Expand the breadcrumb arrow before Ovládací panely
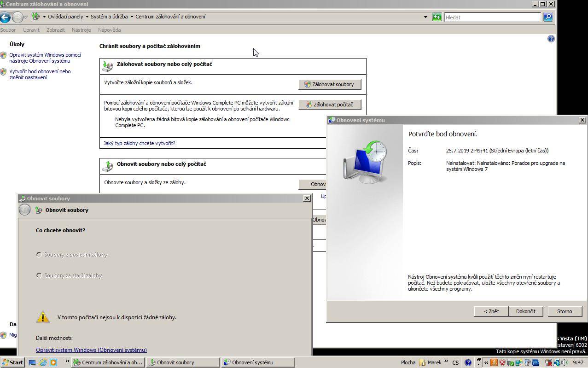588x368 pixels. pos(44,17)
